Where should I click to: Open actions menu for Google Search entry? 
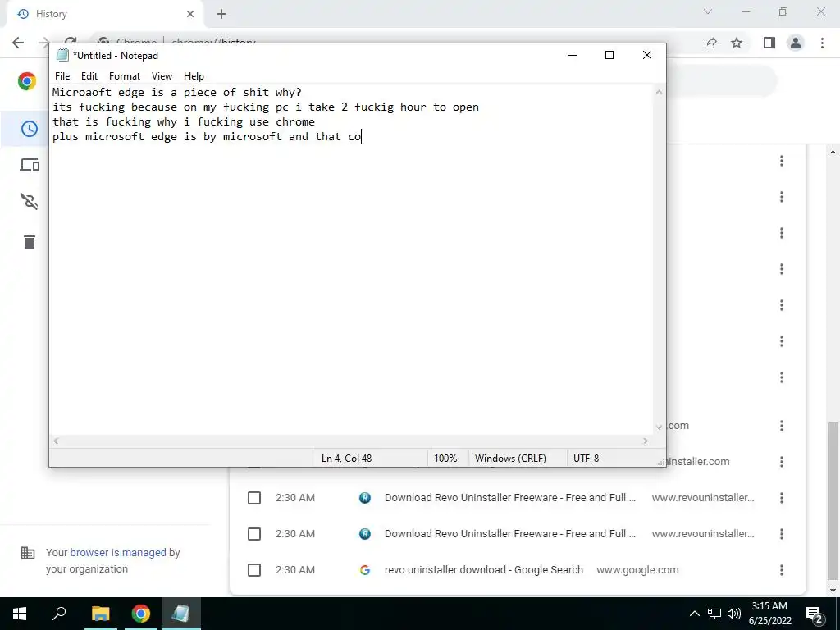(x=782, y=570)
